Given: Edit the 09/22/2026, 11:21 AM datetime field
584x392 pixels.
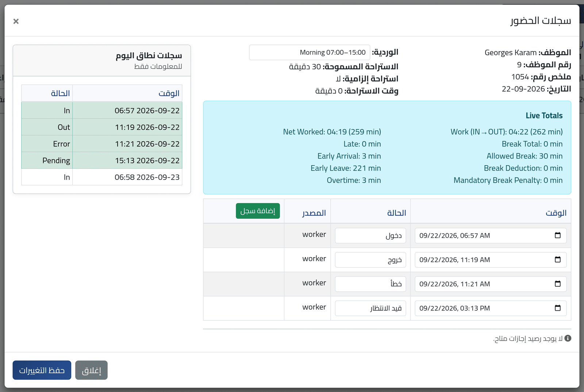Looking at the screenshot, I should click(491, 284).
